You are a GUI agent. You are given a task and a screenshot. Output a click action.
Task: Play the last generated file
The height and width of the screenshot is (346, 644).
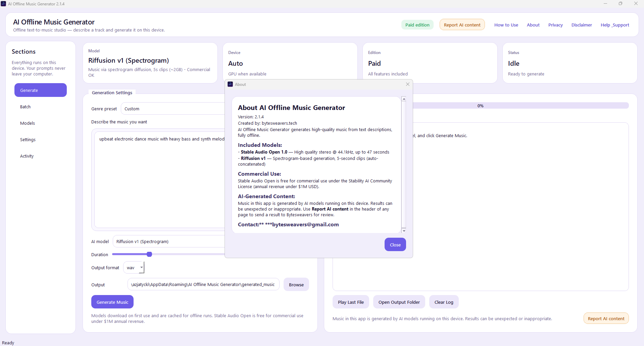[351, 302]
